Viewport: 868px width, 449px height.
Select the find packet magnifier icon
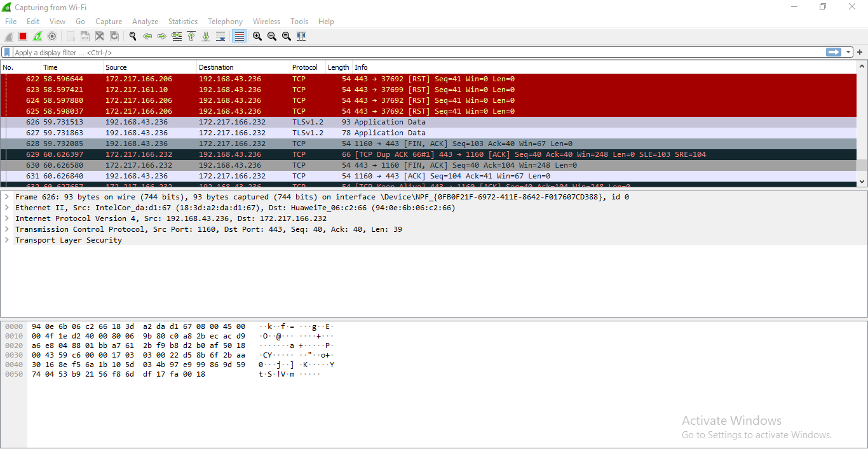(133, 36)
